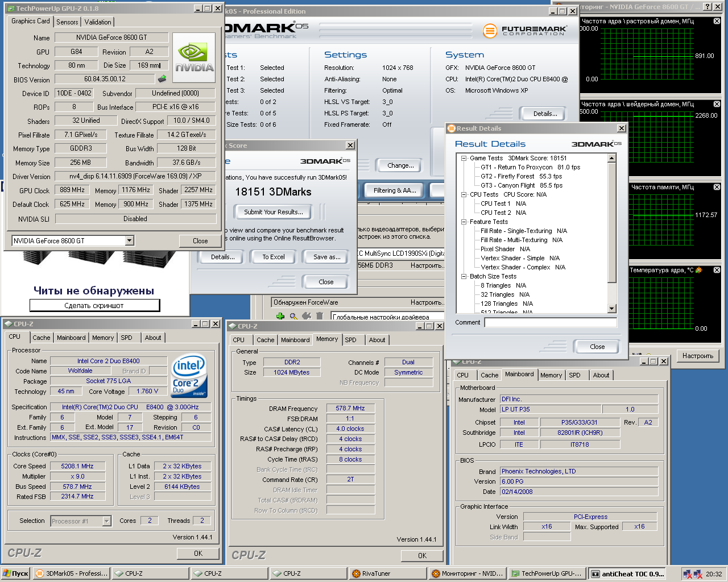This screenshot has width=728, height=582.
Task: Click the NVIDIA logo in GPU-Z
Action: coord(193,59)
